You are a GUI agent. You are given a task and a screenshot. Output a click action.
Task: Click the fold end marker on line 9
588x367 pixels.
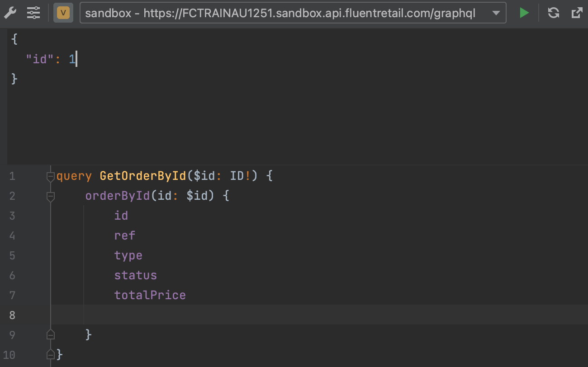click(51, 335)
